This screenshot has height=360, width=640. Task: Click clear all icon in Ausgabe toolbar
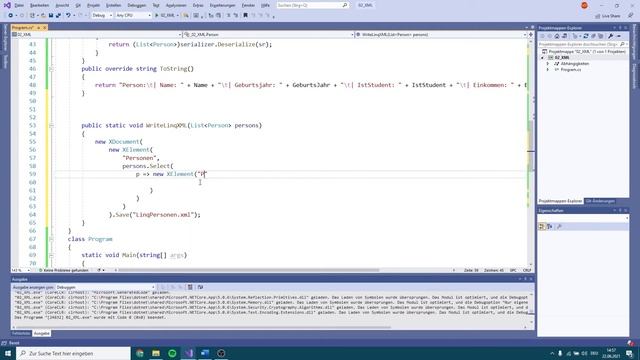[190, 287]
